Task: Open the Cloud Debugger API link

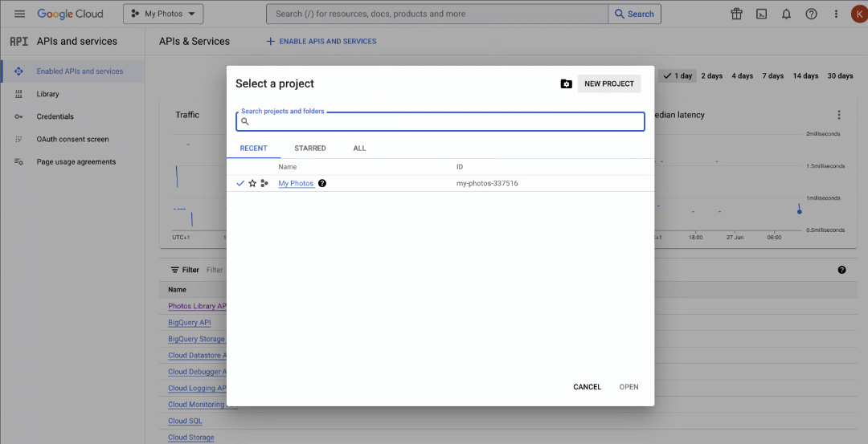Action: [197, 372]
